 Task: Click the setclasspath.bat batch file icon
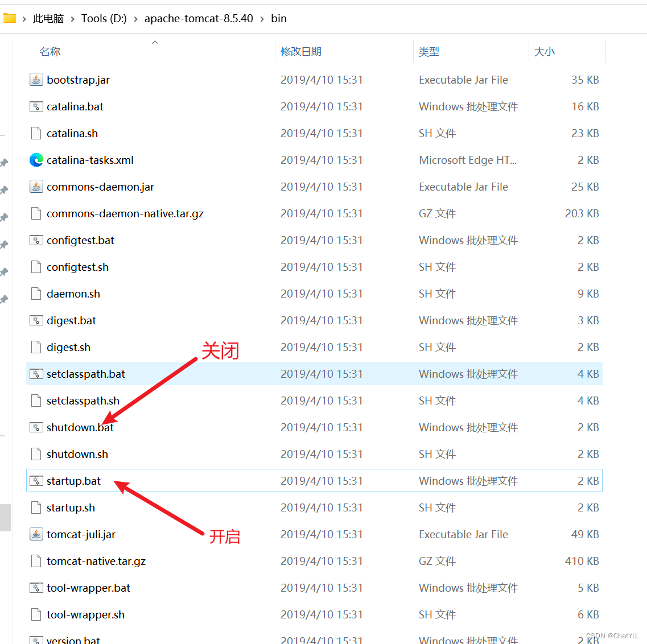pyautogui.click(x=36, y=374)
